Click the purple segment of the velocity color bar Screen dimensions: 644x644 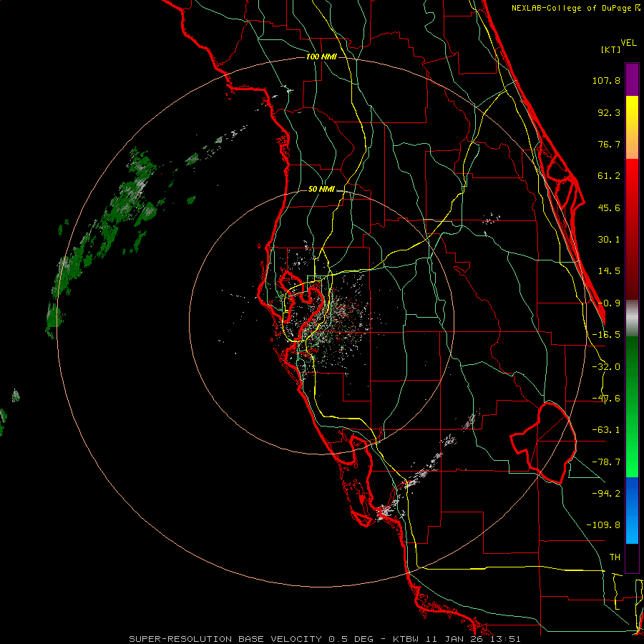(632, 79)
